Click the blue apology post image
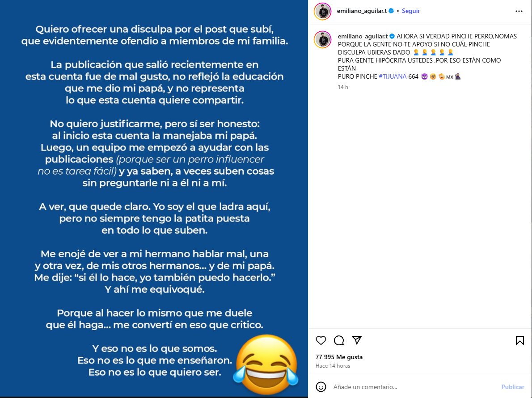Screen dimensions: 532x398 (154, 198)
